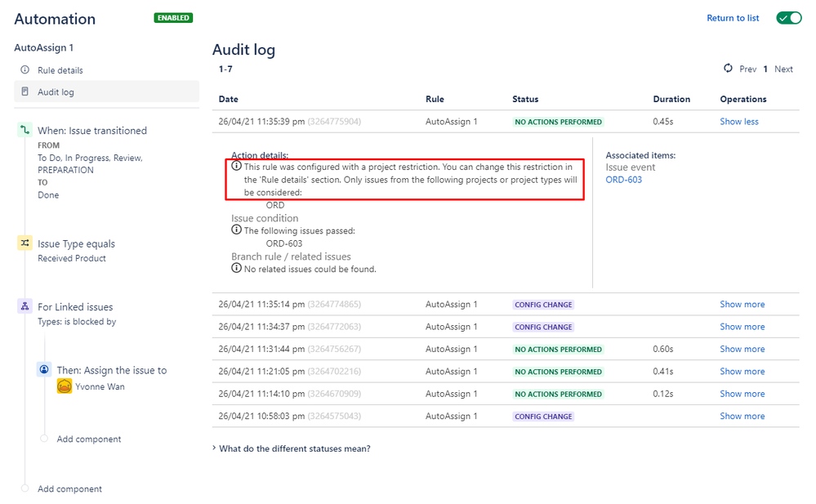Click audit ID 3264775904
816x504 pixels.
pyautogui.click(x=334, y=122)
